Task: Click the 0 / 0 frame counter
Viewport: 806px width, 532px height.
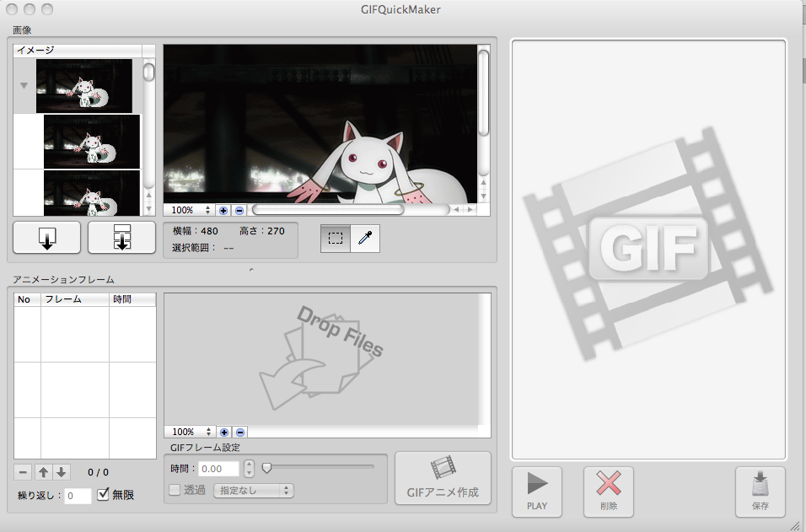Action: pos(98,472)
